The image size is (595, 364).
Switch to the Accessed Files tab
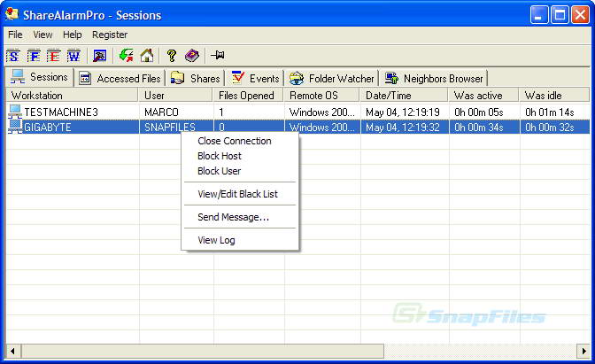click(120, 78)
